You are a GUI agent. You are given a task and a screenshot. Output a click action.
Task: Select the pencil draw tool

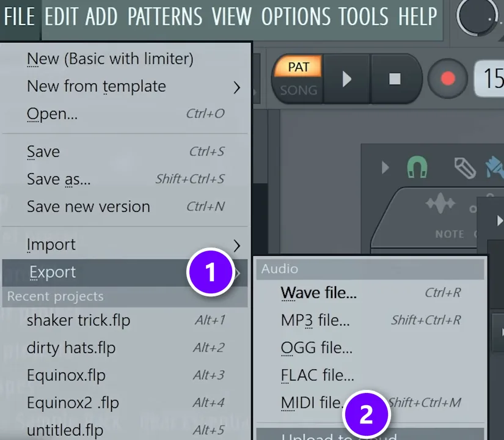[x=465, y=167]
